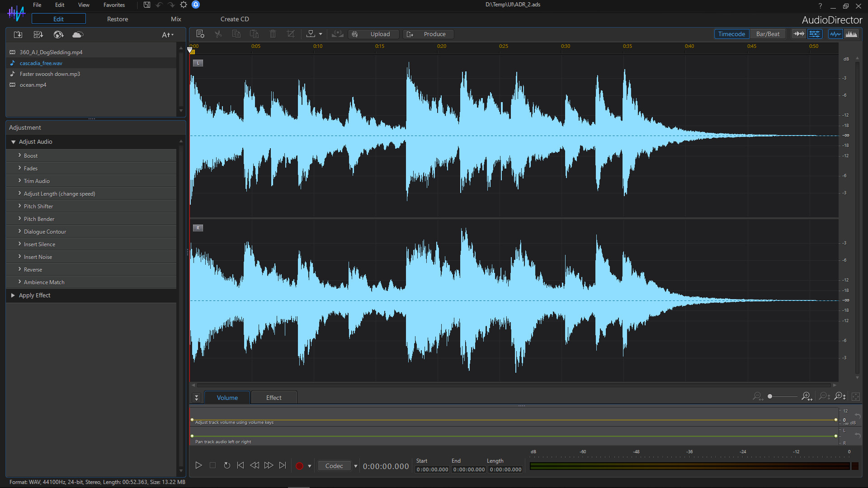Image resolution: width=868 pixels, height=488 pixels.
Task: Enable the keyframe attributes view
Action: pyautogui.click(x=815, y=34)
